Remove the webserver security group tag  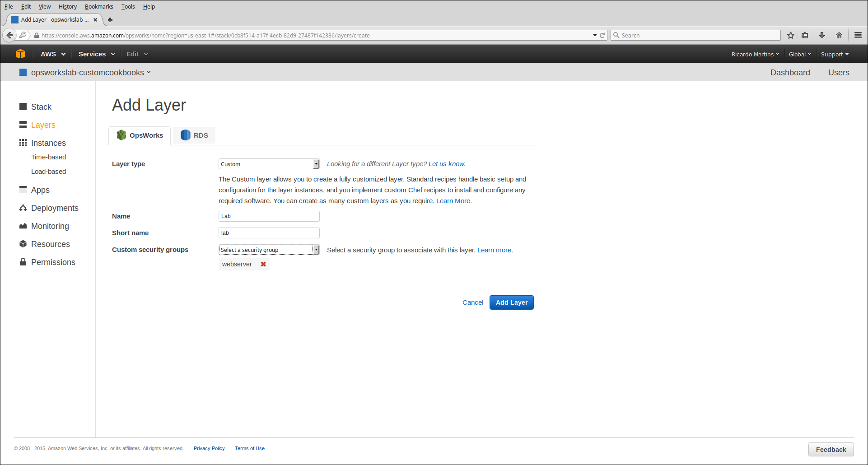coord(263,264)
